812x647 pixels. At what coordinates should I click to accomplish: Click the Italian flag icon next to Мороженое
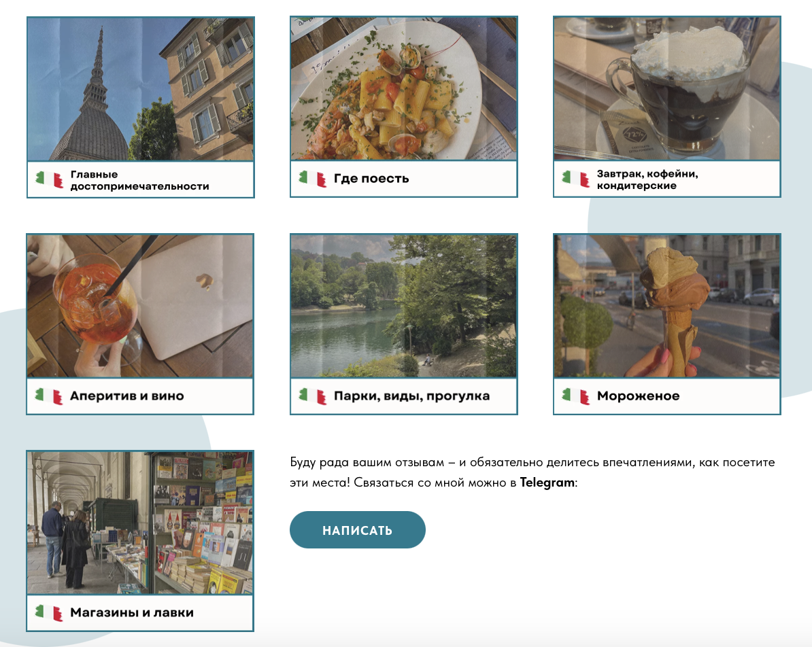[575, 396]
